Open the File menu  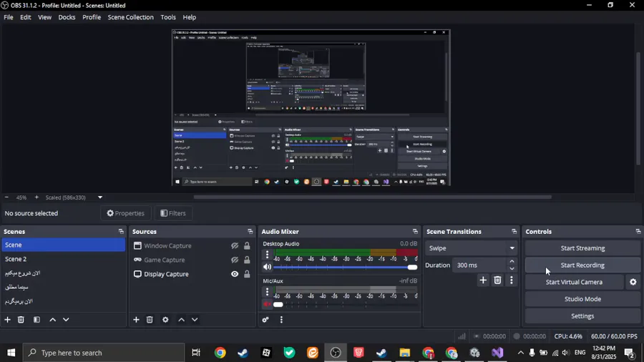(x=8, y=17)
